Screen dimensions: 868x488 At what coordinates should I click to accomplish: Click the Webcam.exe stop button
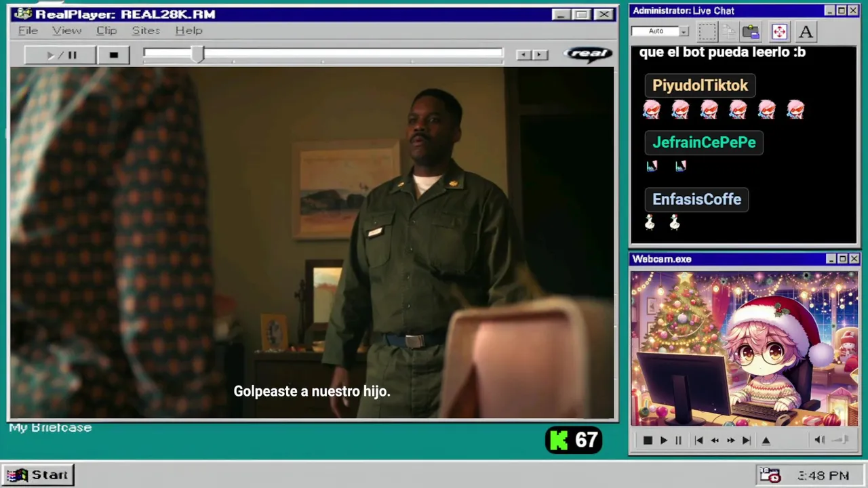point(648,441)
